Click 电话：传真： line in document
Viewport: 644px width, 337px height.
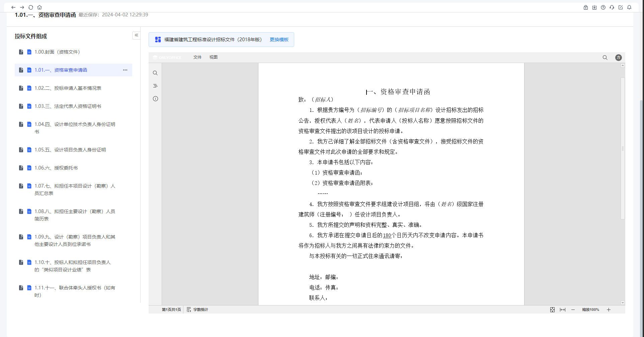(324, 287)
